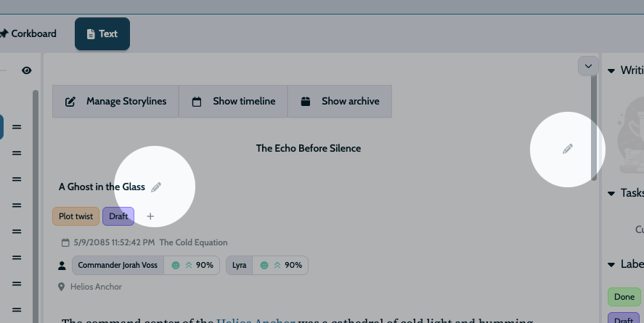Open Manage Storylines
Image resolution: width=644 pixels, height=323 pixels.
click(x=115, y=102)
